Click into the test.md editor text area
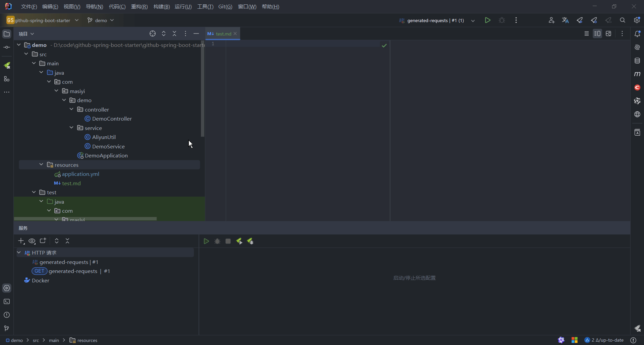 click(x=308, y=131)
